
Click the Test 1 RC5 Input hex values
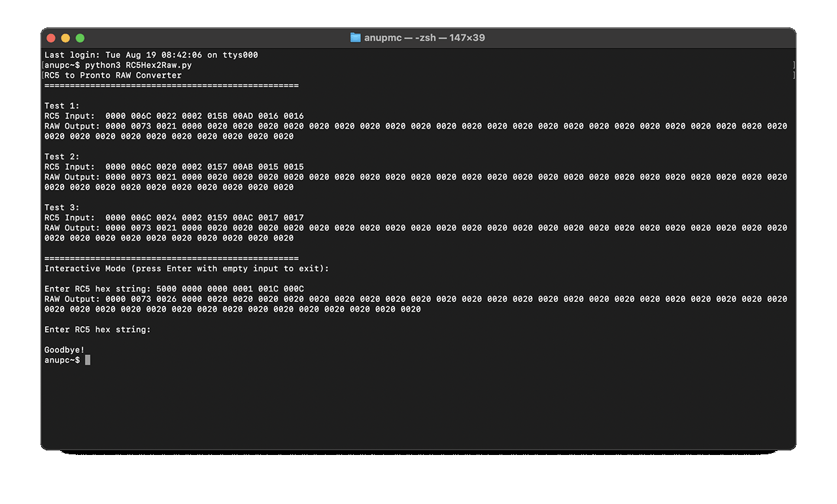204,116
